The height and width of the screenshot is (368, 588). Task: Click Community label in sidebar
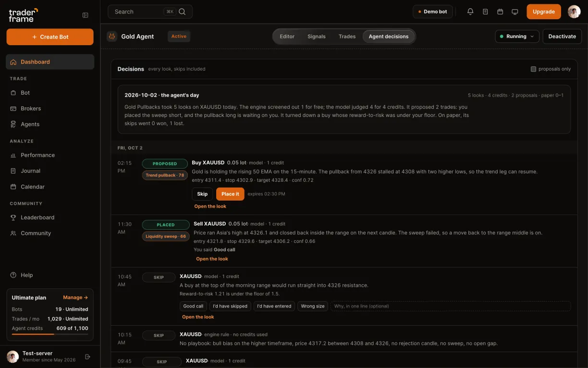pyautogui.click(x=36, y=233)
